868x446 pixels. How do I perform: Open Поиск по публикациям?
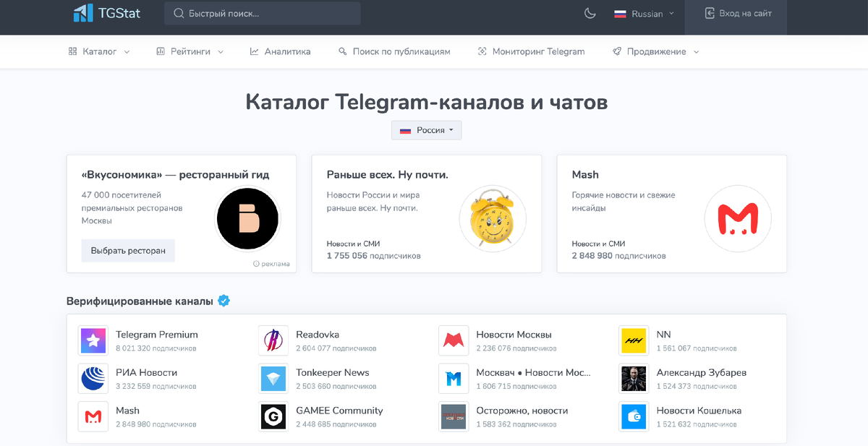pos(394,51)
